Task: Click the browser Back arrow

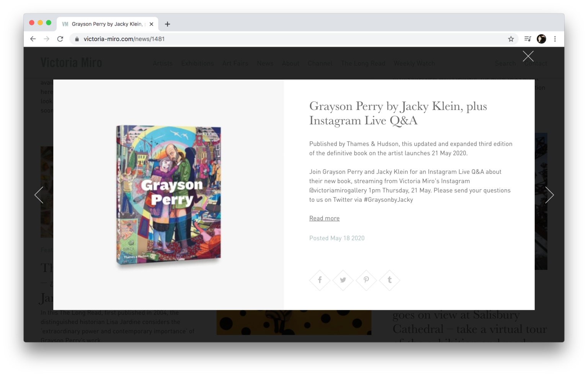Action: [33, 39]
